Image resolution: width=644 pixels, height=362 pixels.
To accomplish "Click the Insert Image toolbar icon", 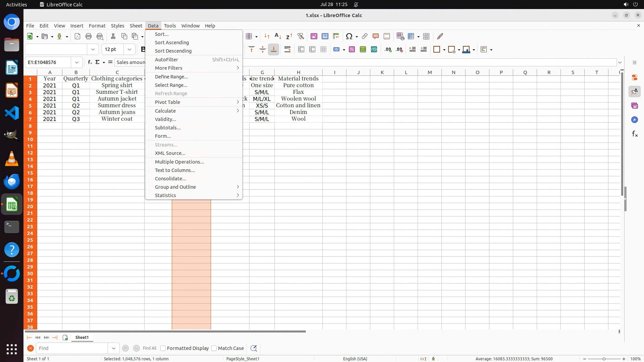I will 314,36.
